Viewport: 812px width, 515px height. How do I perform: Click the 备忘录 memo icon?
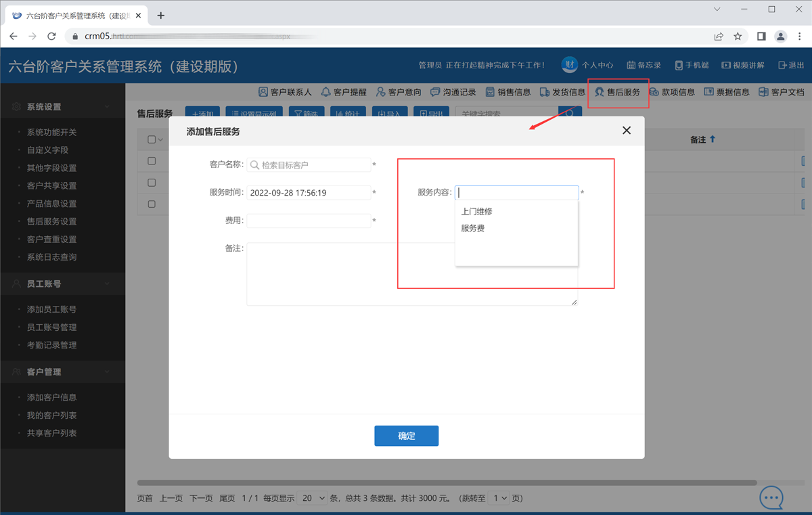(631, 65)
